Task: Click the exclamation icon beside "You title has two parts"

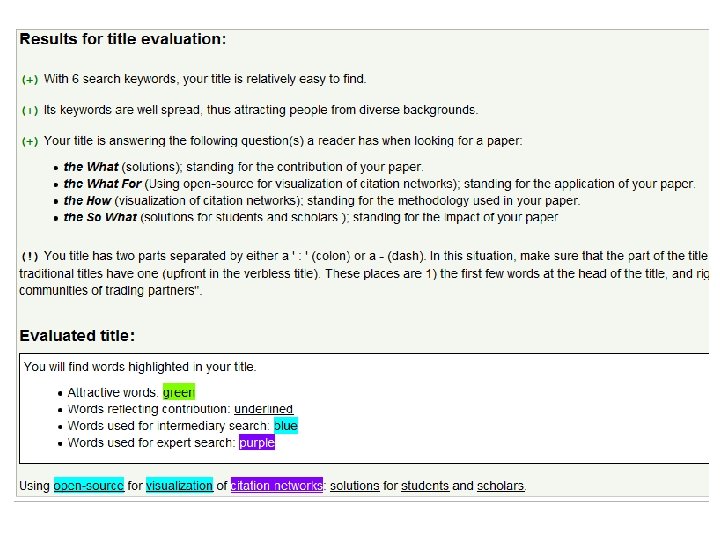Action: (30, 257)
